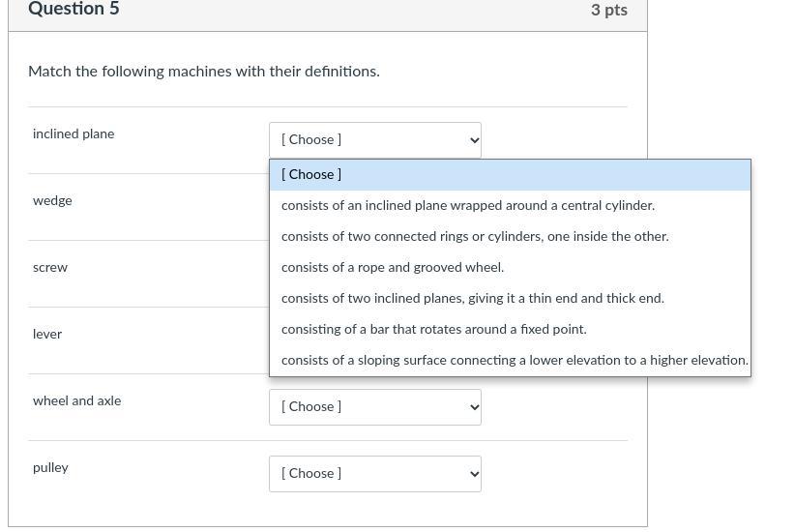Click the "Question 5" heading
795x532 pixels.
point(74,10)
